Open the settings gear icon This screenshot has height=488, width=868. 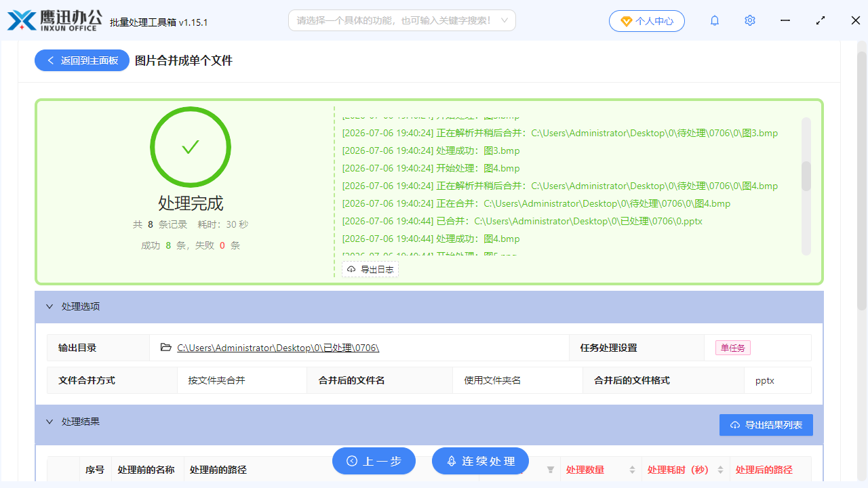tap(750, 20)
